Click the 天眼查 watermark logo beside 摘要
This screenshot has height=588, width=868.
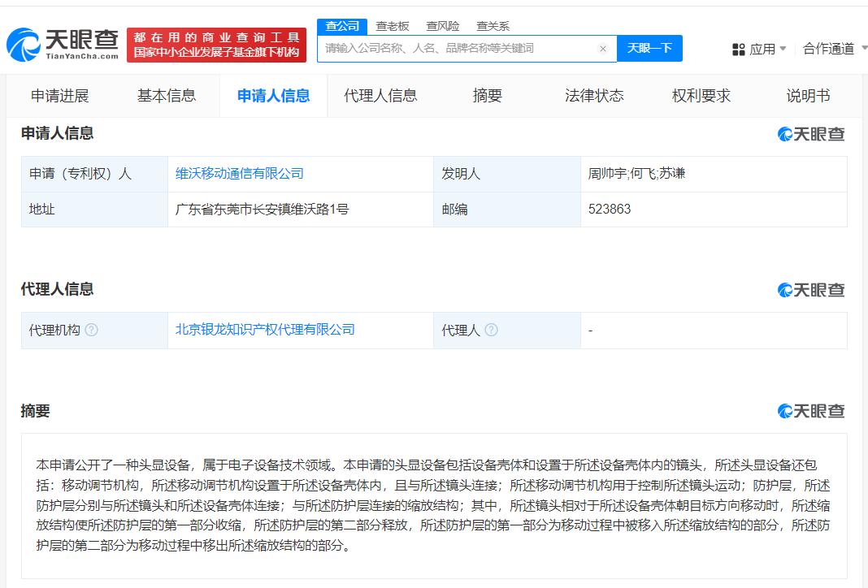point(811,411)
